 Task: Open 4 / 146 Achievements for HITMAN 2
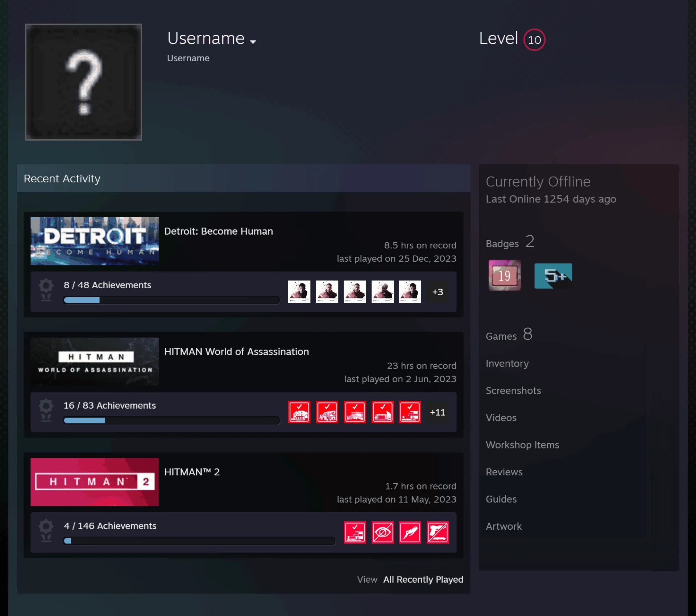tap(110, 526)
